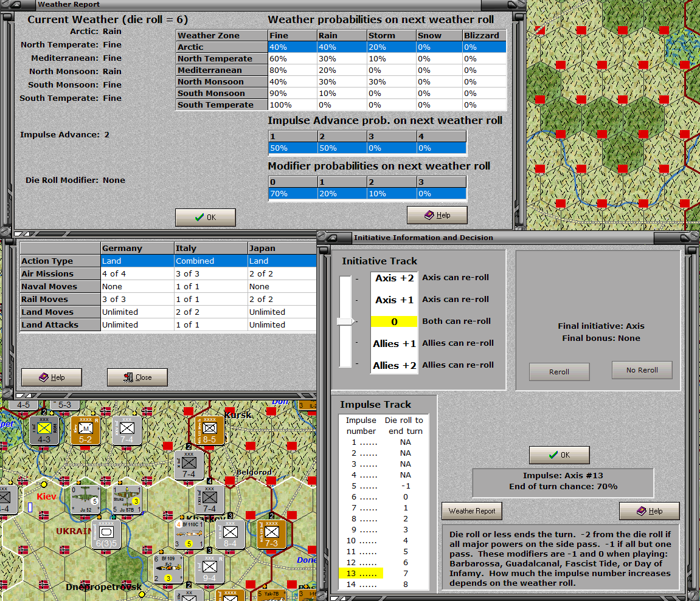
Task: Click the Blizzard column header in weather table
Action: click(x=484, y=35)
